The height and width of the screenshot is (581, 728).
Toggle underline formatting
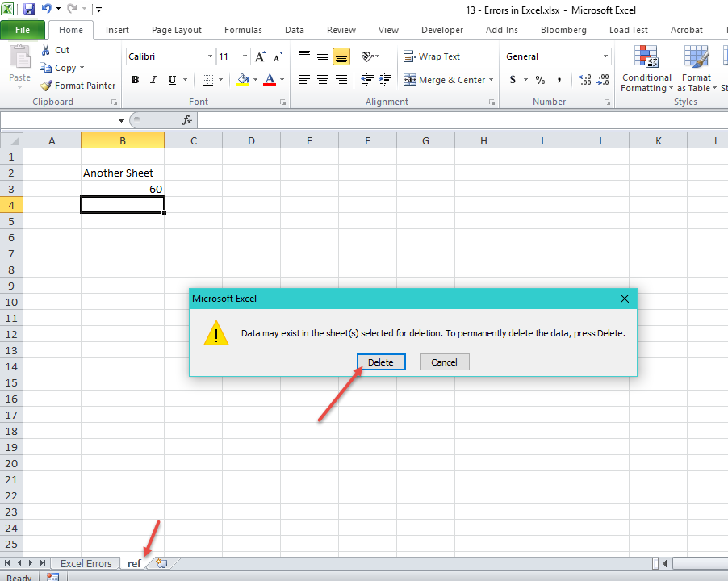tap(169, 79)
